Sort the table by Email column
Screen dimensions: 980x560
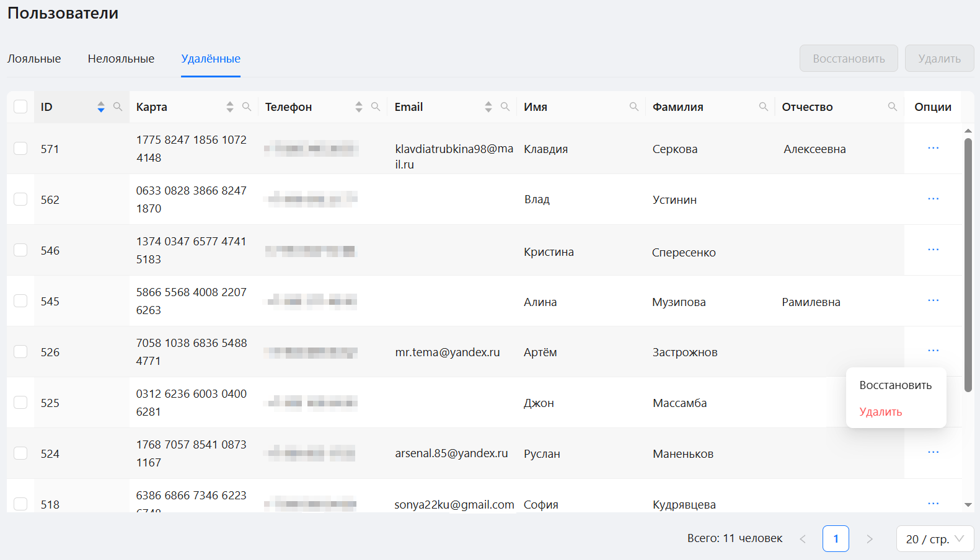(488, 107)
